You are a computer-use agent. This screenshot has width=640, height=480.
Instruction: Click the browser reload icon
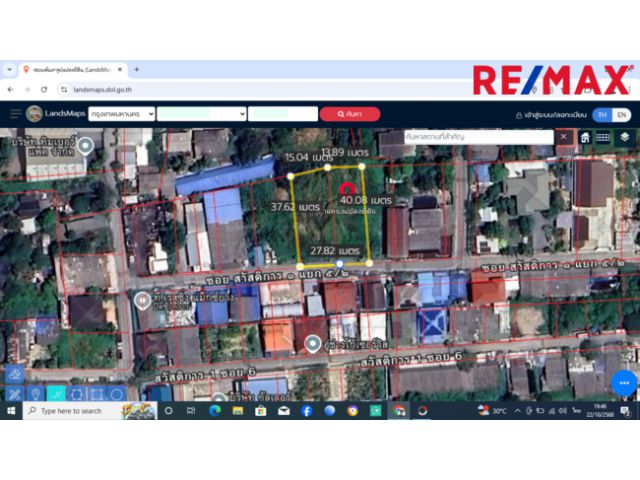click(43, 89)
